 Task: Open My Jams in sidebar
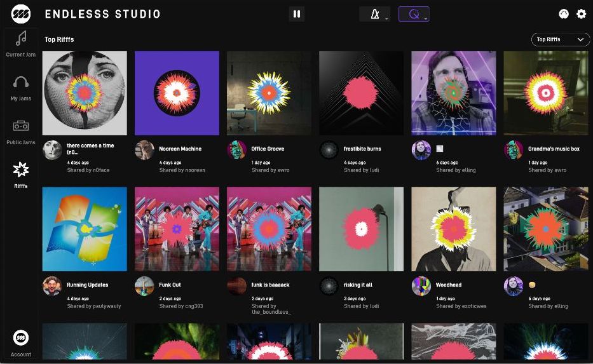point(21,88)
